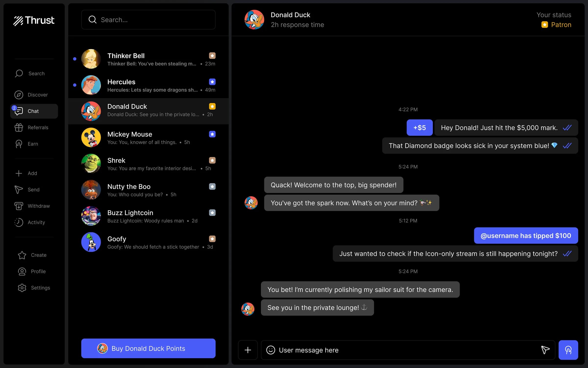Click "You bet! I'm currently polishing" message
Screen dimensions: 588x368
pyautogui.click(x=360, y=289)
